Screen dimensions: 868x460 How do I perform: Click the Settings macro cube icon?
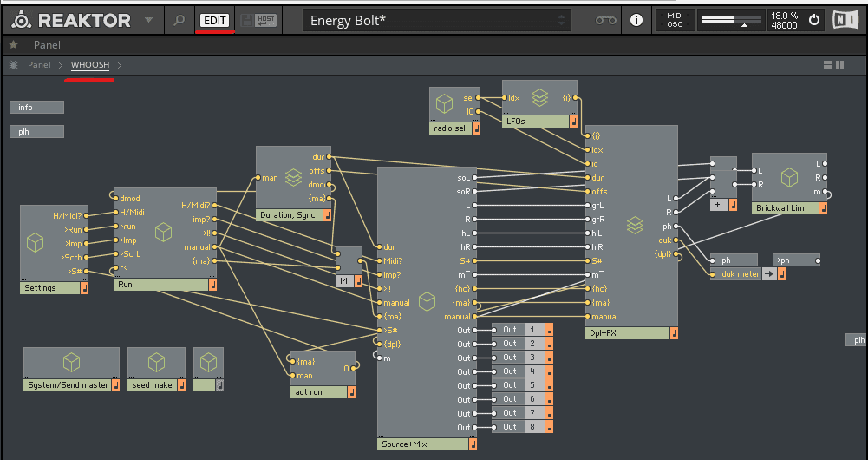(x=36, y=243)
